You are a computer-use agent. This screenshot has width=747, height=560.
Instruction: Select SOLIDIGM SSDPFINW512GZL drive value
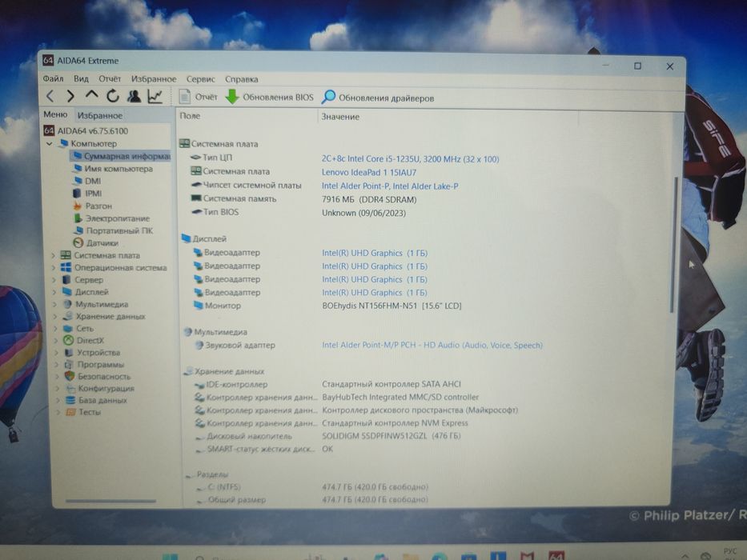click(392, 436)
